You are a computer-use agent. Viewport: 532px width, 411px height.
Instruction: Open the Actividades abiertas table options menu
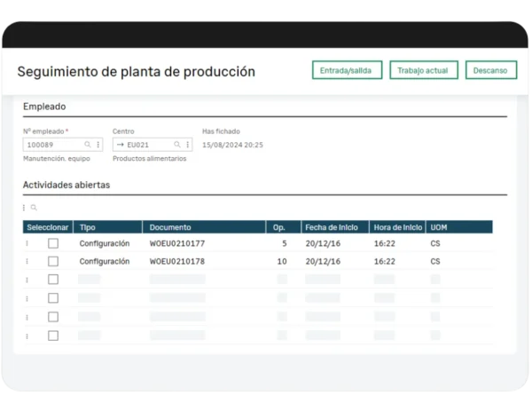pyautogui.click(x=24, y=208)
